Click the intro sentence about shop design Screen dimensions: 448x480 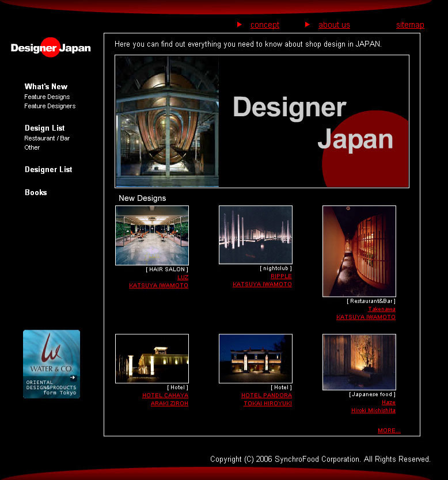pyautogui.click(x=248, y=44)
